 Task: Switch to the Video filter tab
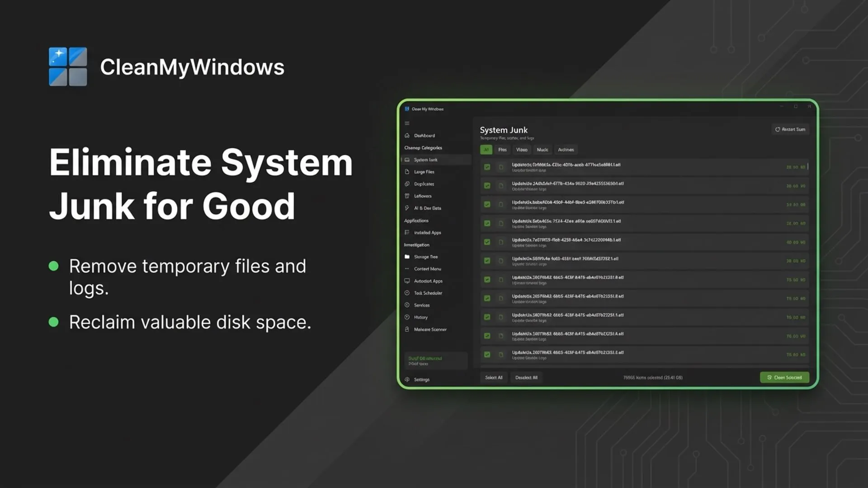pos(522,150)
